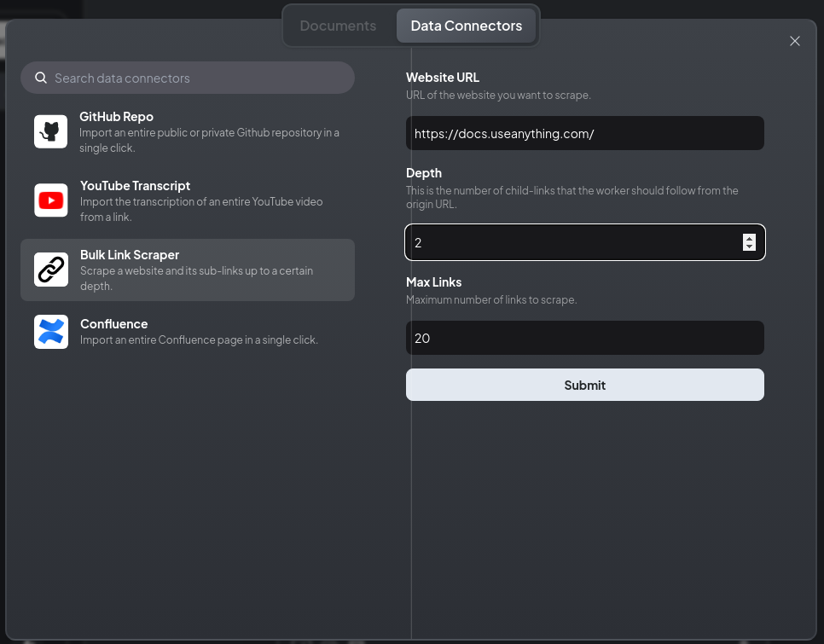Screen dimensions: 824x644
Task: Click 'URL of the website you want to scrape.'
Action: tap(498, 95)
